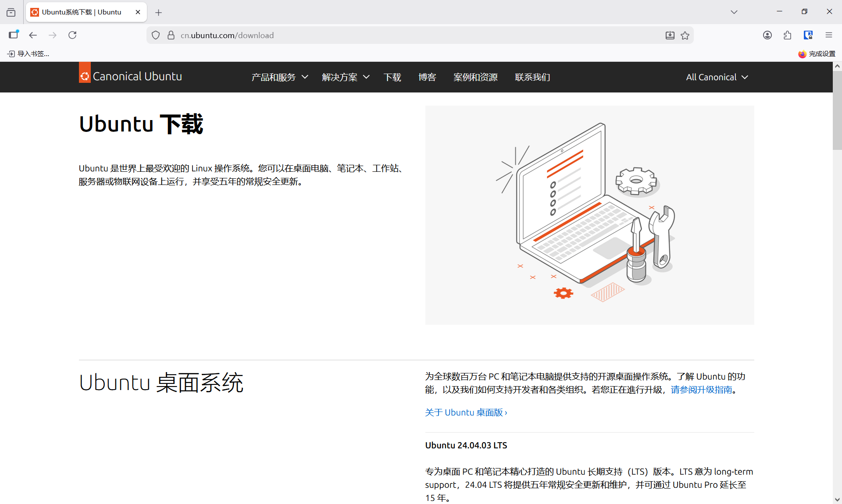842x504 pixels.
Task: Open Firefox application menu hamburger
Action: point(828,35)
